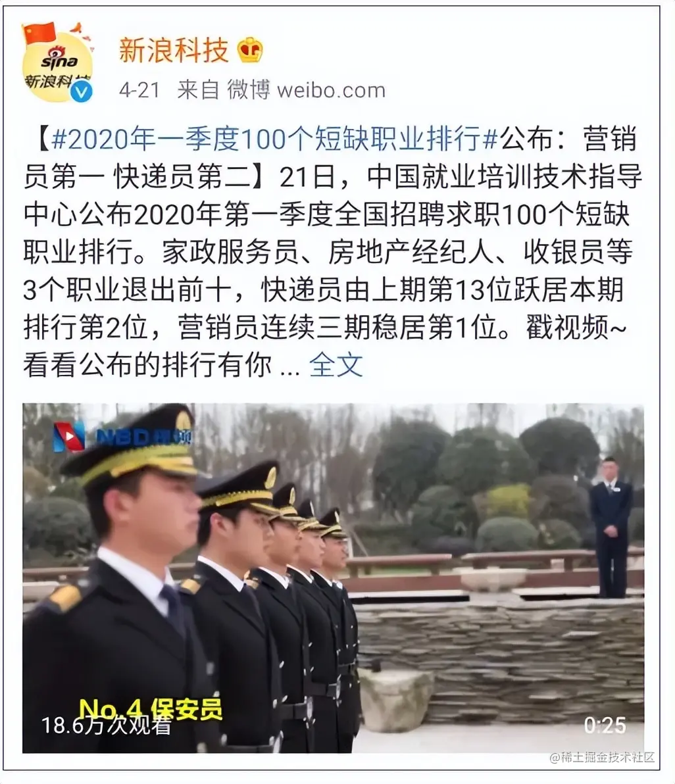Viewport: 675px width, 784px height.
Task: Click the lone guard standing on right
Action: tap(611, 526)
